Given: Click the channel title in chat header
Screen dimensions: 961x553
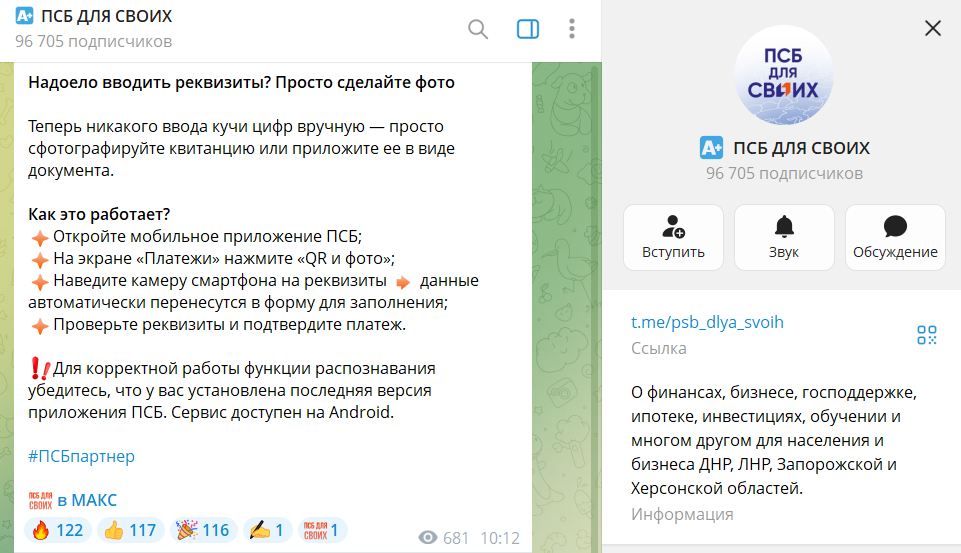Looking at the screenshot, I should (107, 16).
